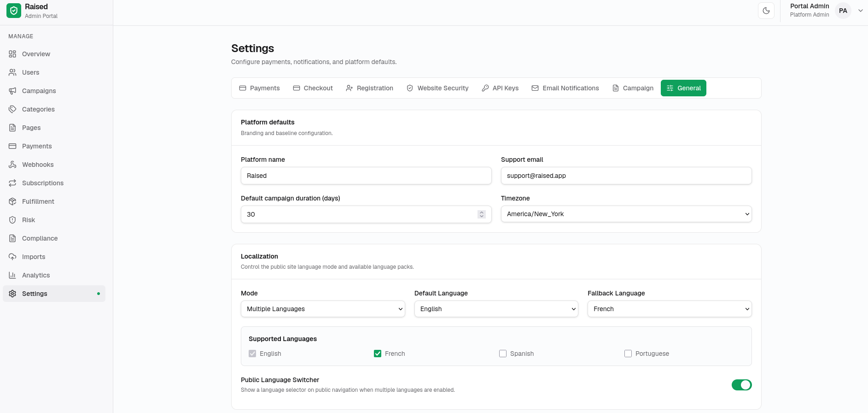The width and height of the screenshot is (868, 413).
Task: Go to Subscriptions in the sidebar
Action: 54,183
